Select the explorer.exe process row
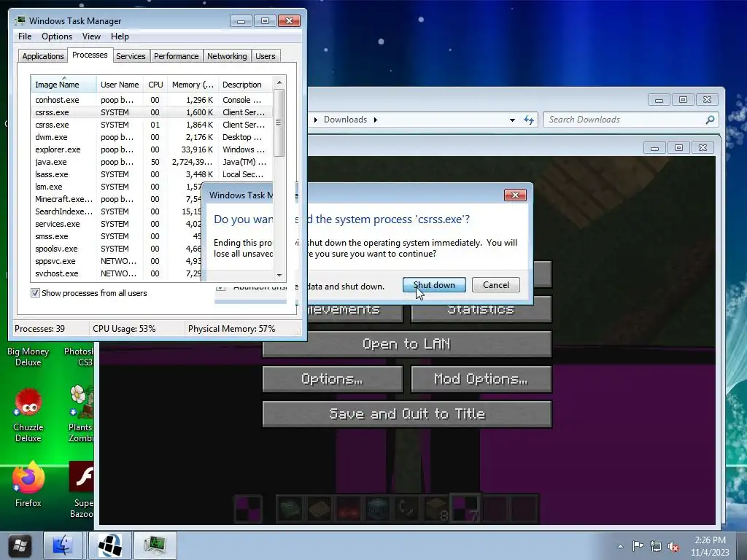This screenshot has height=560, width=747. 152,149
